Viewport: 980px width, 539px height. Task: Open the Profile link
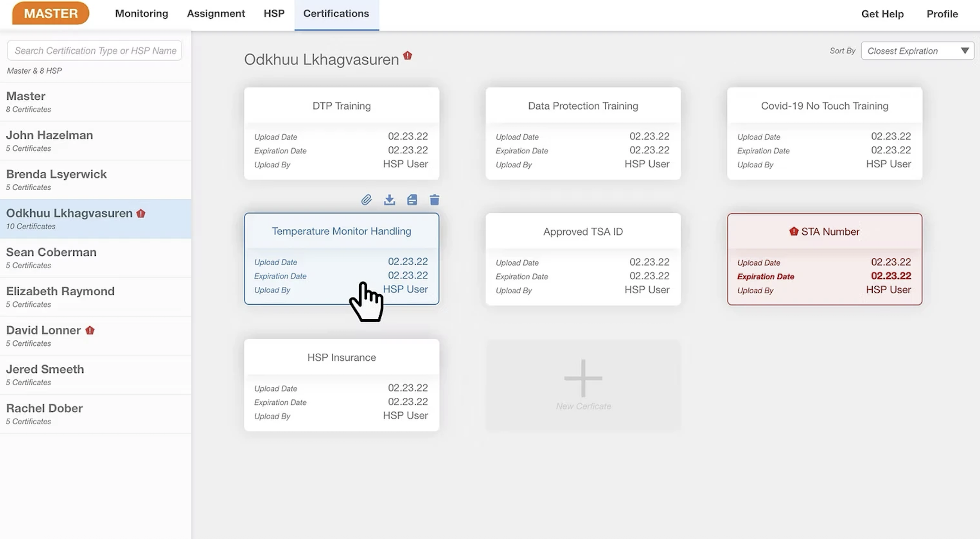point(942,14)
